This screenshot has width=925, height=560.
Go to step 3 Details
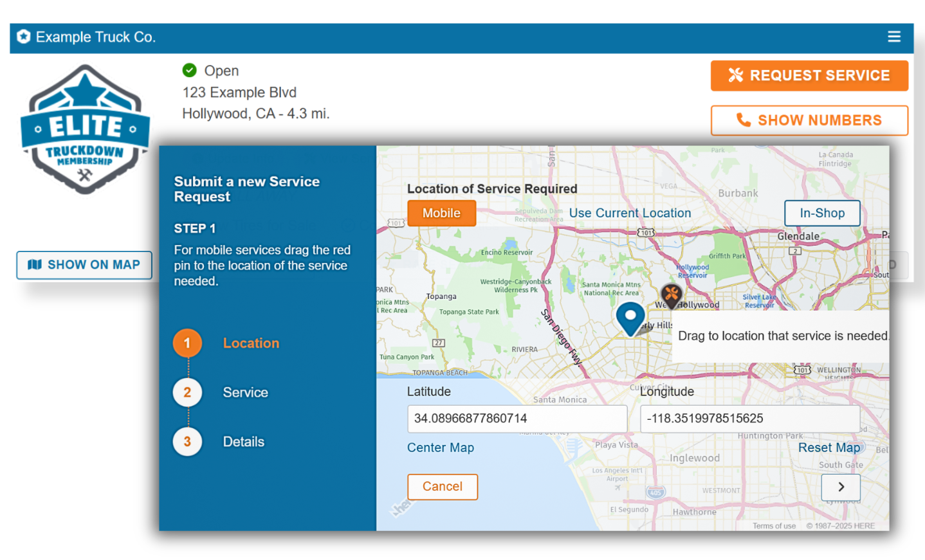point(187,442)
